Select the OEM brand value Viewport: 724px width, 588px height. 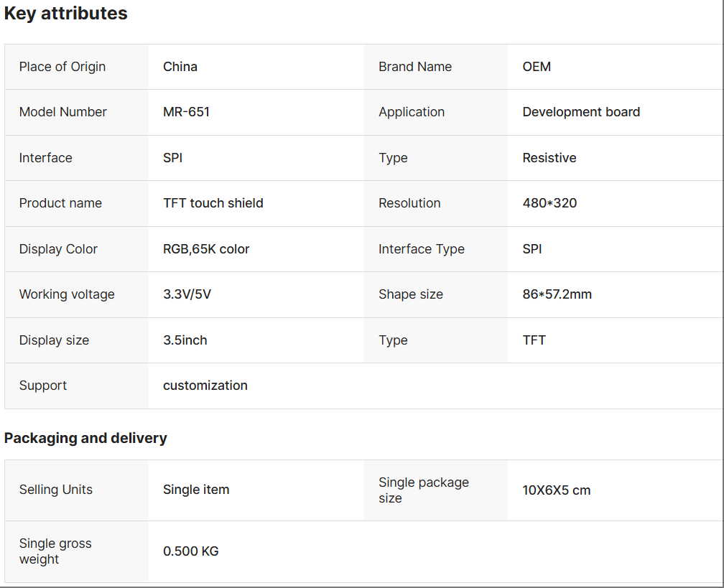tap(537, 67)
